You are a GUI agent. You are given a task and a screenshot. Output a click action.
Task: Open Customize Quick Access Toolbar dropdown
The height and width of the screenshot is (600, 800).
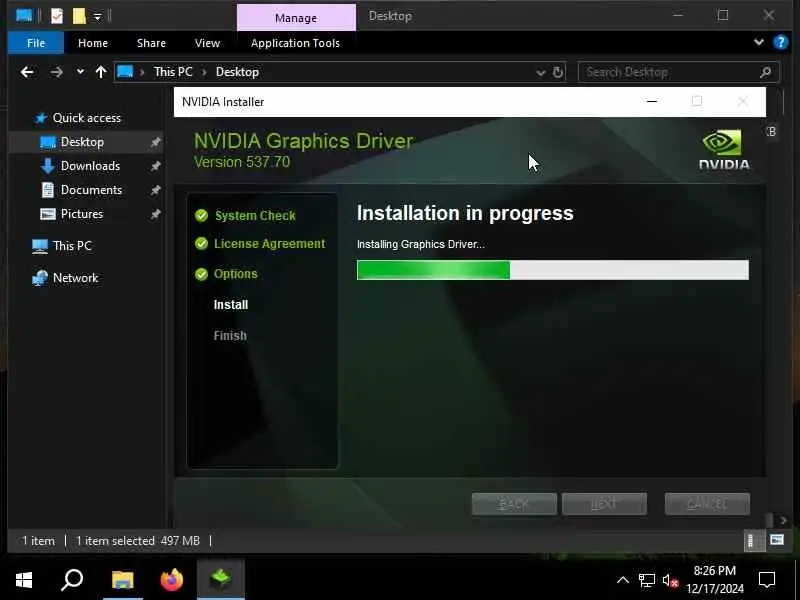[97, 17]
